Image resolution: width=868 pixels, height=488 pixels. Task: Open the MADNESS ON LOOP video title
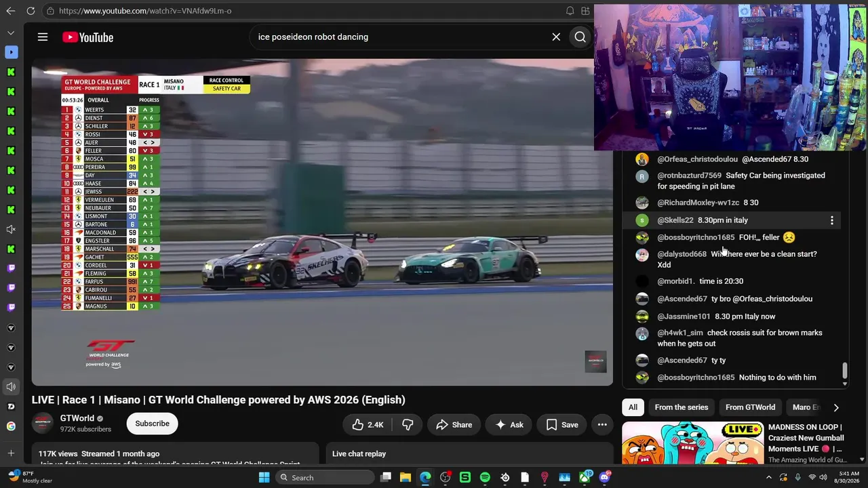(x=806, y=438)
